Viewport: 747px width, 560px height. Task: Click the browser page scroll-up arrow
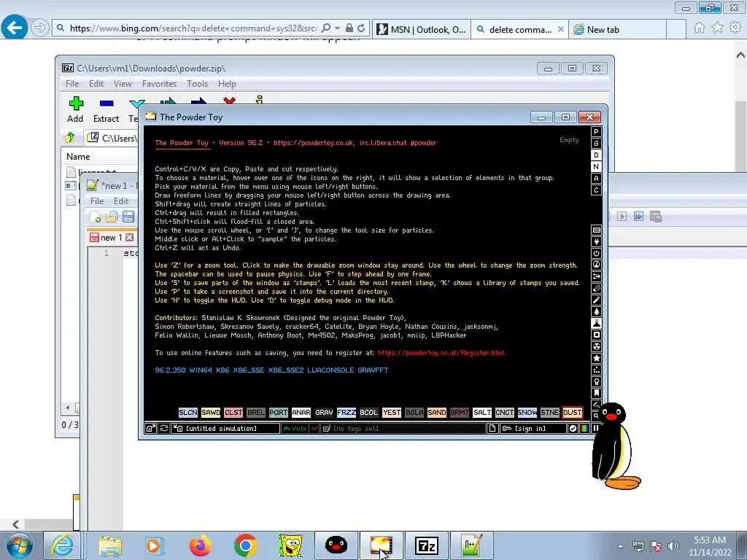740,55
